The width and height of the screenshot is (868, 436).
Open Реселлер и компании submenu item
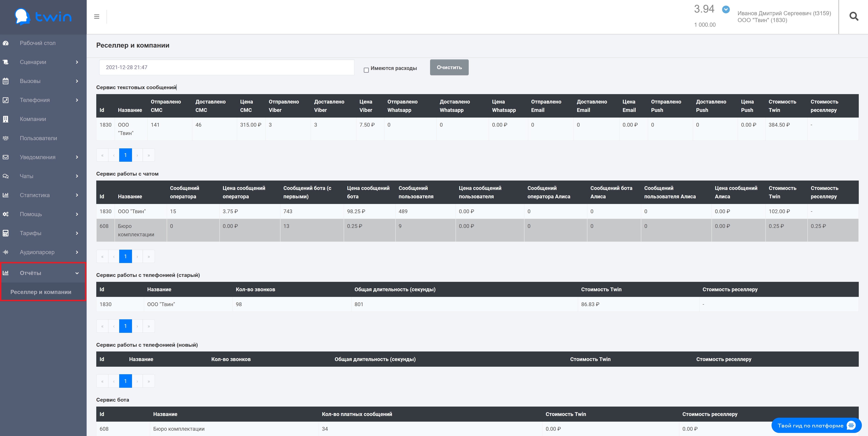click(x=41, y=292)
